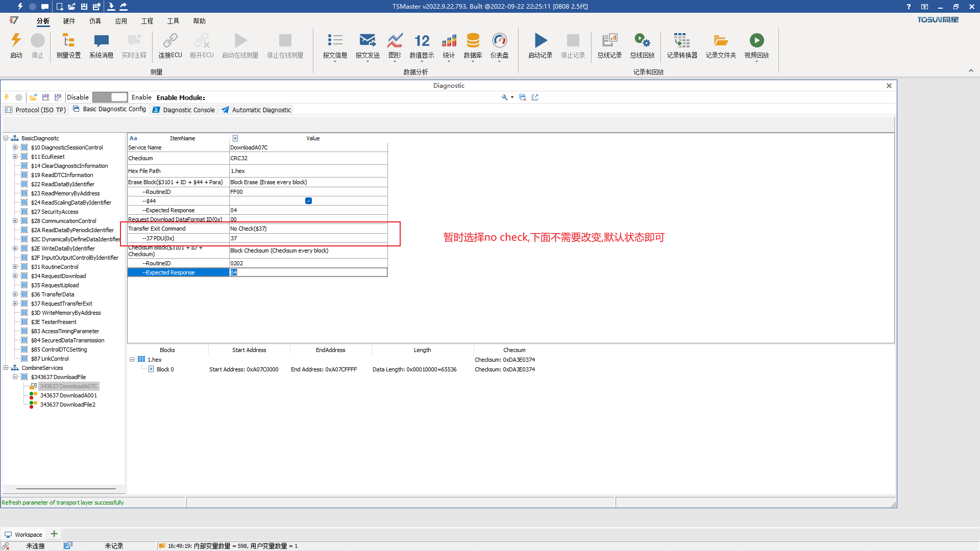
Task: Expand $31 RoutineControl node
Action: point(15,267)
